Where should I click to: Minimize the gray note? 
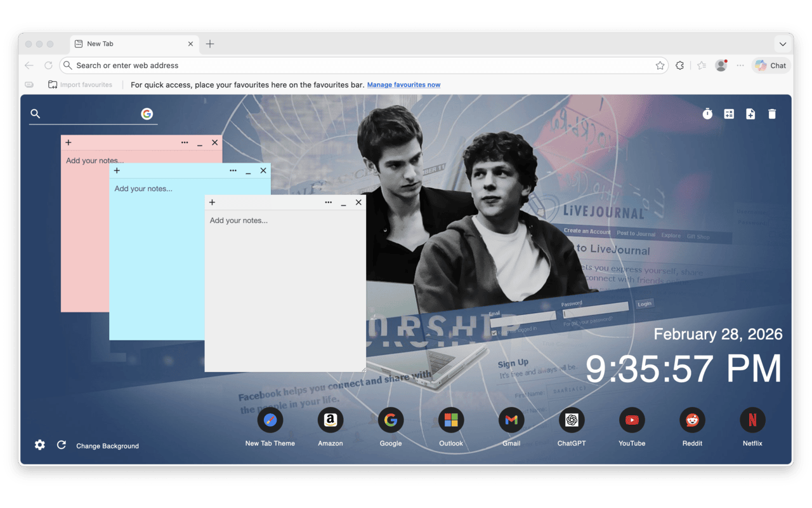pyautogui.click(x=343, y=203)
